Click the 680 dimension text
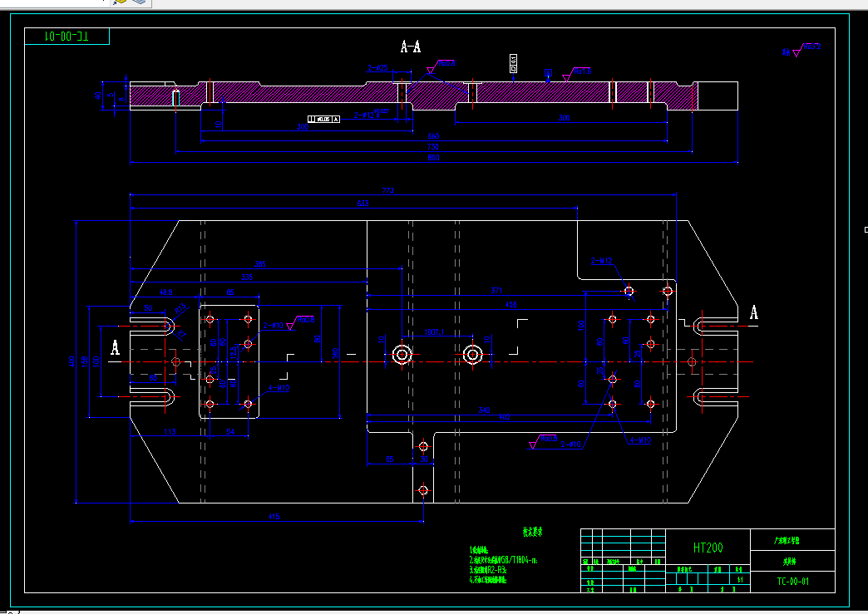Viewport: 868px width, 614px height. tap(433, 136)
